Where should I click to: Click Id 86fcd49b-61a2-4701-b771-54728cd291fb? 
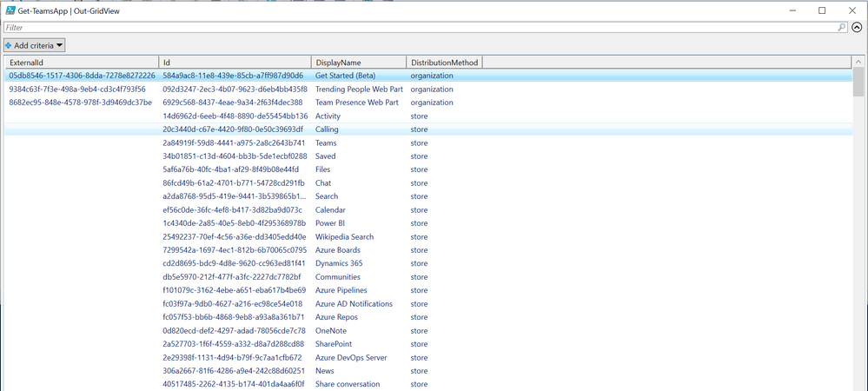[x=234, y=182]
